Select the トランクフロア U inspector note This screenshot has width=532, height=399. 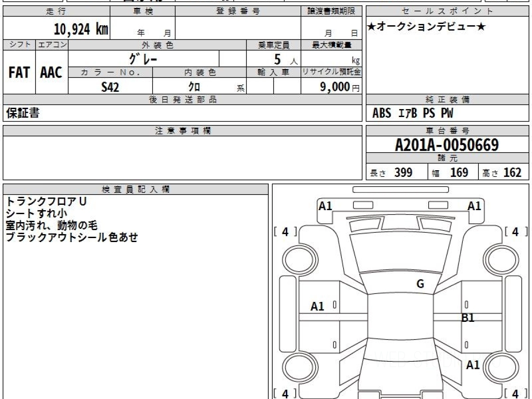pyautogui.click(x=46, y=201)
